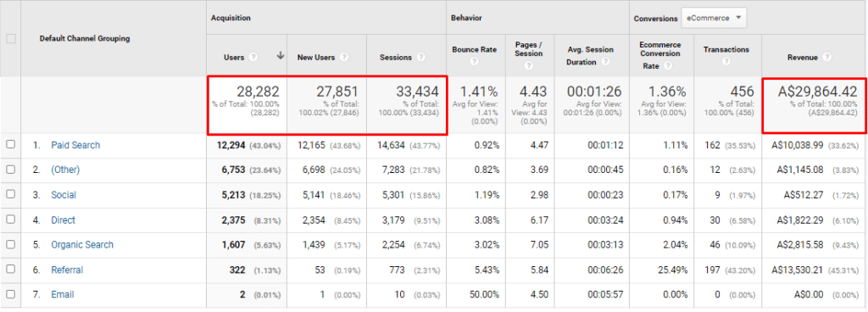This screenshot has width=868, height=312.
Task: Sort by Pages / Session column header
Action: coord(529,49)
